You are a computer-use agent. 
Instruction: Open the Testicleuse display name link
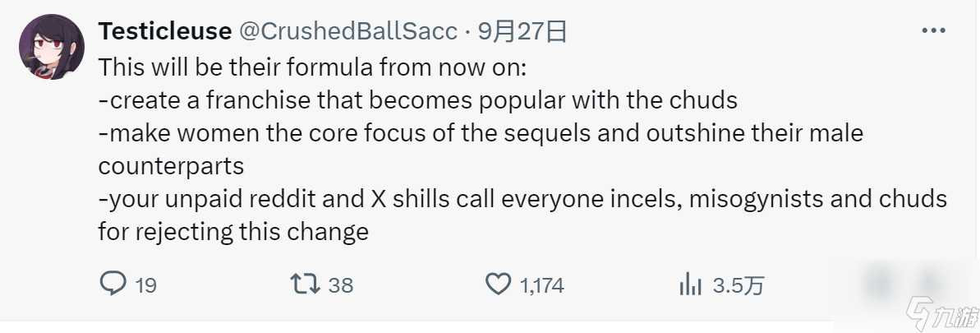(164, 31)
